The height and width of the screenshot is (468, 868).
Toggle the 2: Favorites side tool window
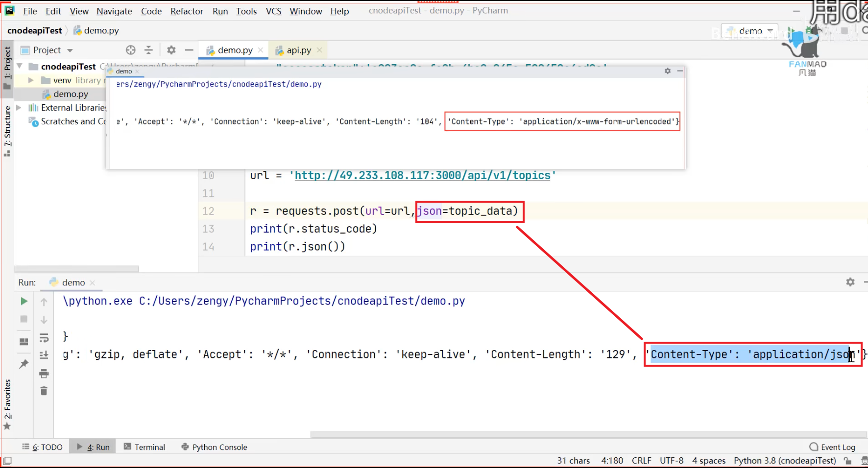(7, 404)
